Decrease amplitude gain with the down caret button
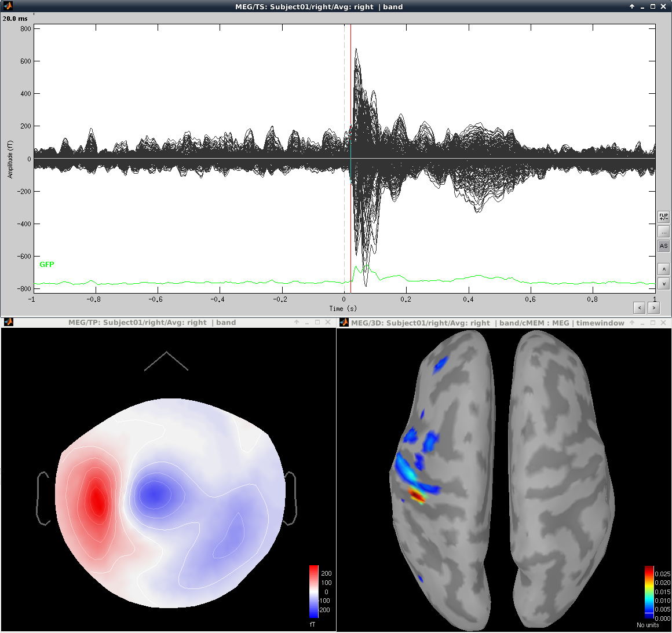 (663, 284)
